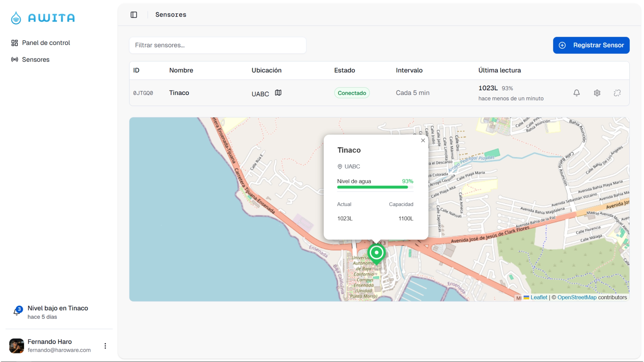This screenshot has height=362, width=644.
Task: Click the Estado column header
Action: 345,70
